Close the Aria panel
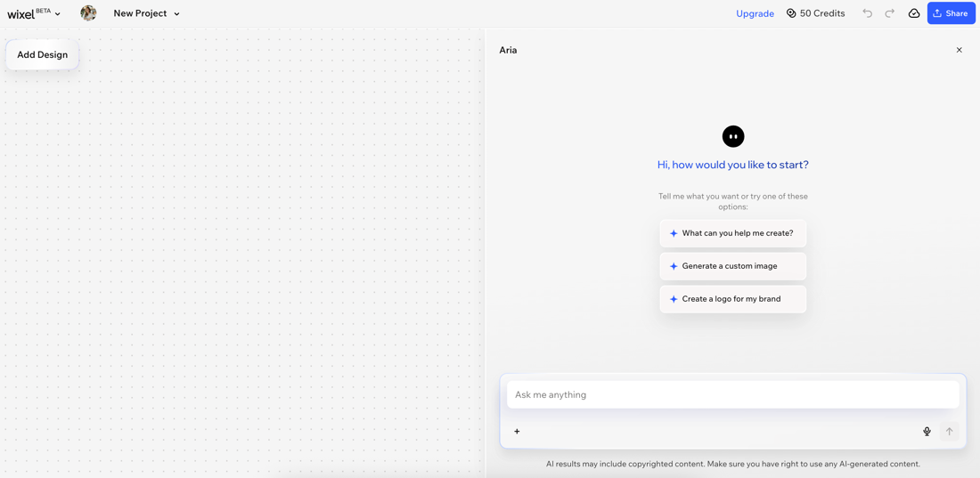This screenshot has width=980, height=478. click(959, 50)
